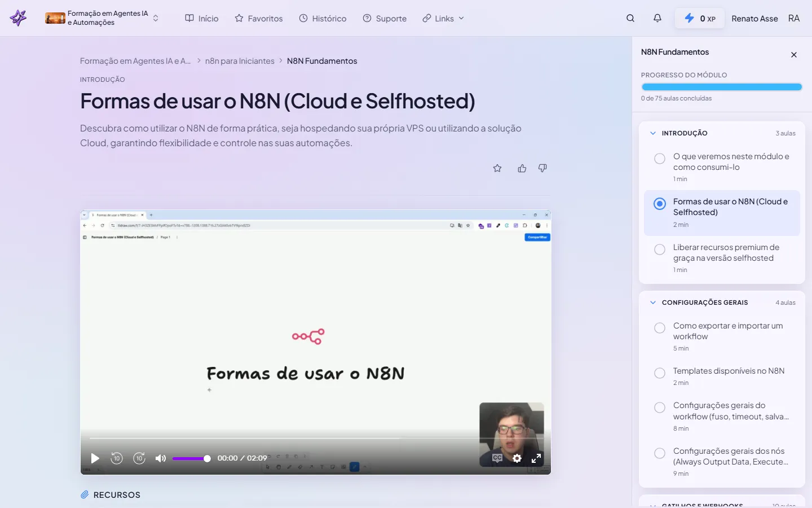This screenshot has width=812, height=508.
Task: Toggle circle for 'Formas de usar o N8N'
Action: tap(660, 204)
